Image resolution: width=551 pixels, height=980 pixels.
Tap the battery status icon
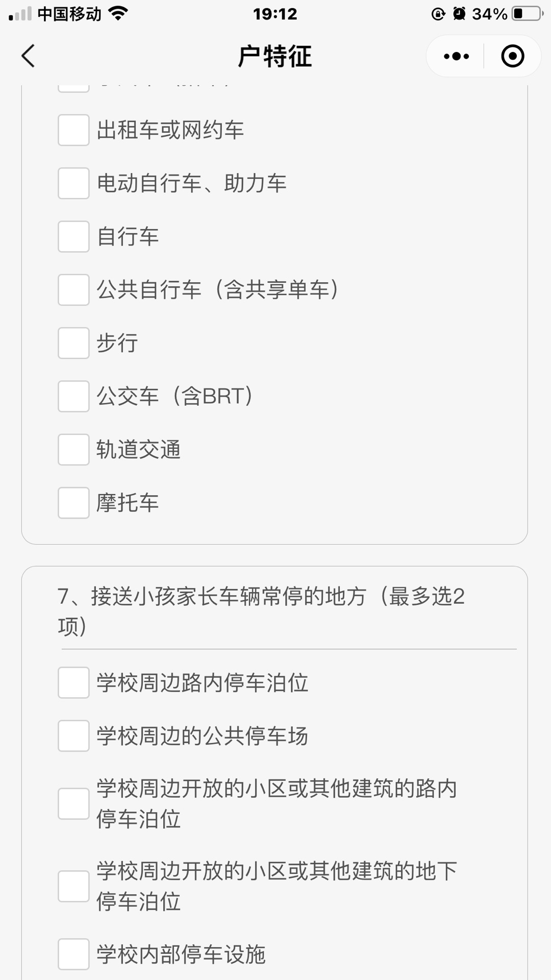pyautogui.click(x=528, y=14)
